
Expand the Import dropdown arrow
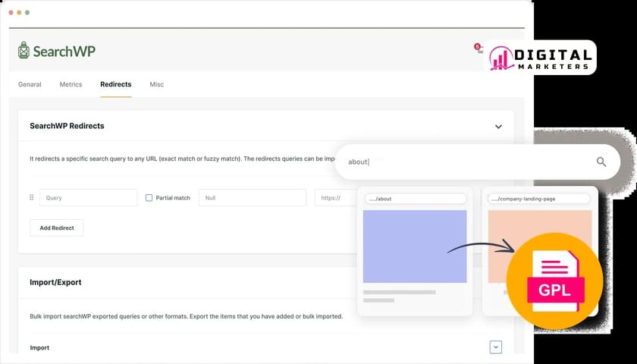(x=496, y=347)
